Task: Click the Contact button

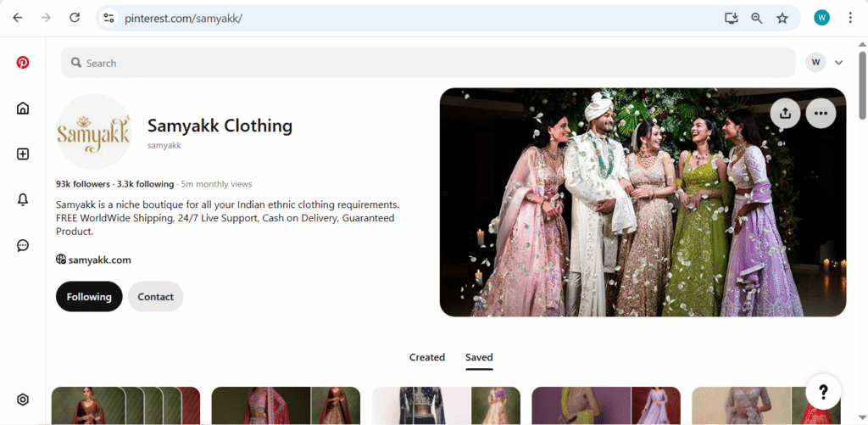Action: (x=156, y=296)
